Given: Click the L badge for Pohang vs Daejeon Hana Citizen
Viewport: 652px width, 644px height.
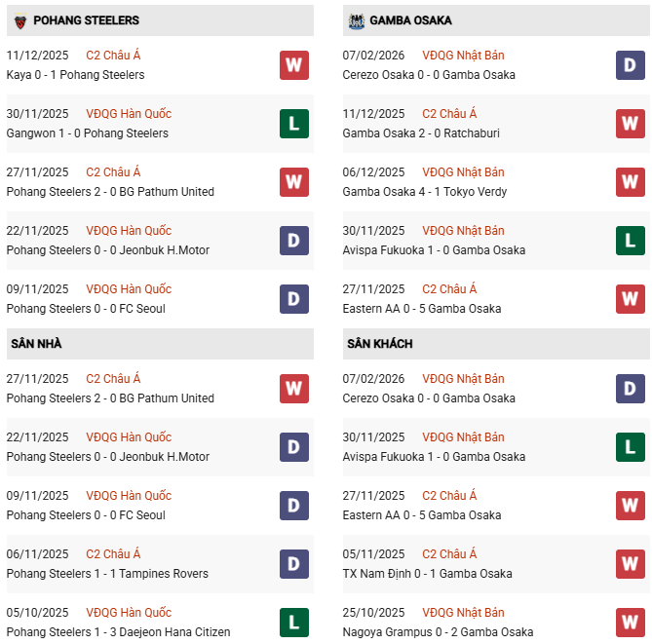Looking at the screenshot, I should [x=293, y=623].
